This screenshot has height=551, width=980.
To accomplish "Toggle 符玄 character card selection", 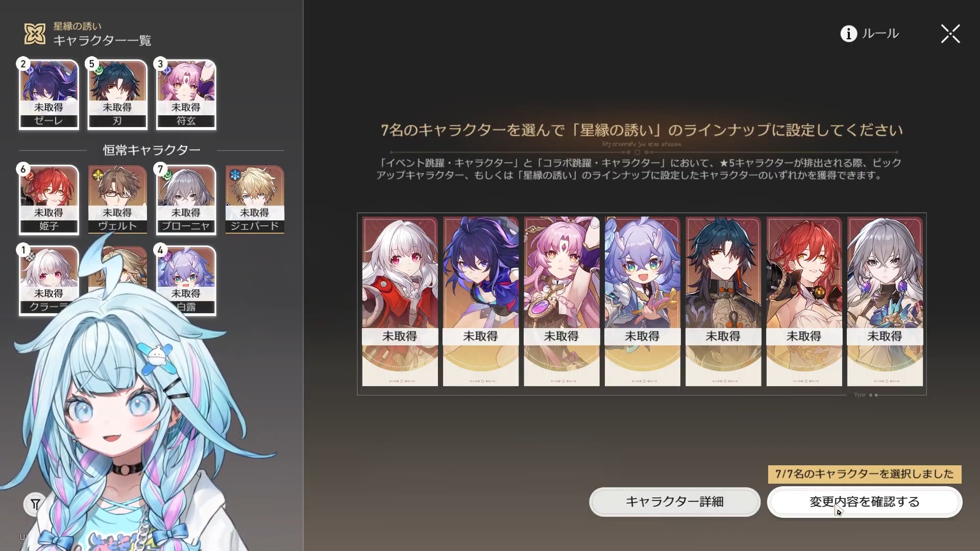I will click(x=186, y=94).
